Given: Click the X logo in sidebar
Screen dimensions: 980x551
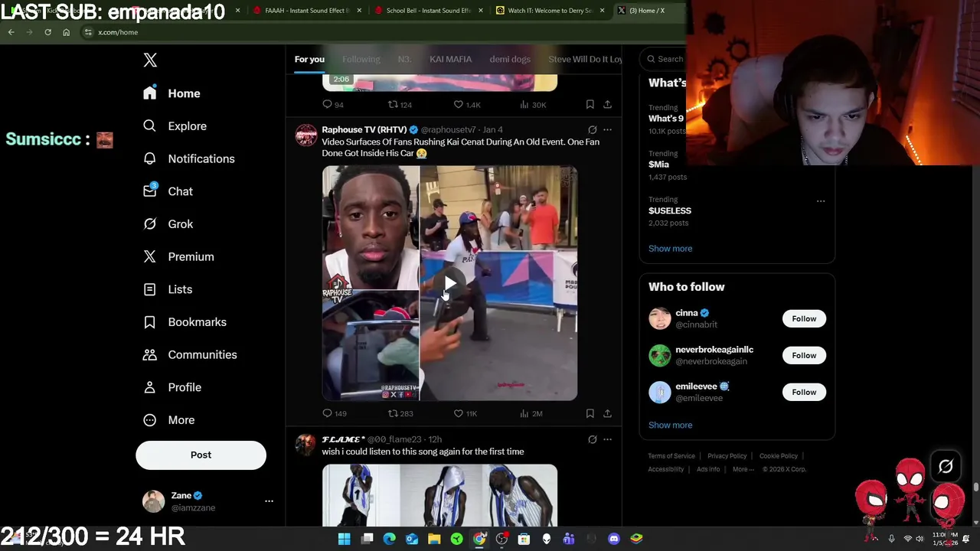Looking at the screenshot, I should click(x=150, y=60).
